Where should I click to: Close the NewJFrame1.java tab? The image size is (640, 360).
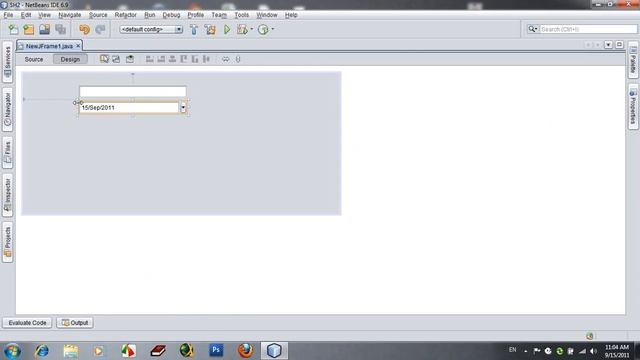[x=78, y=46]
